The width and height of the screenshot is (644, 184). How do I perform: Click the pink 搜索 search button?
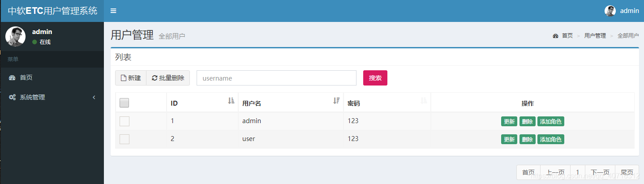pyautogui.click(x=375, y=78)
